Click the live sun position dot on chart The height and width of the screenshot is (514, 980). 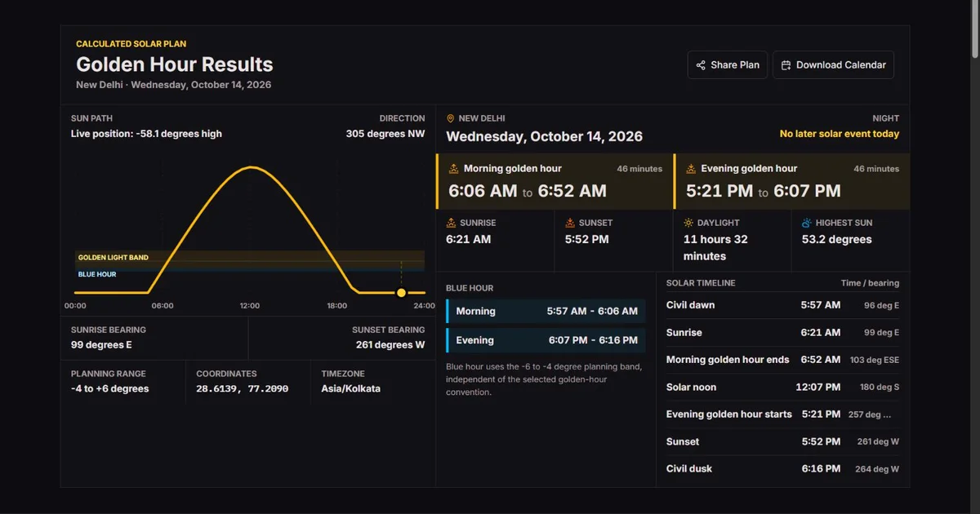(x=401, y=292)
